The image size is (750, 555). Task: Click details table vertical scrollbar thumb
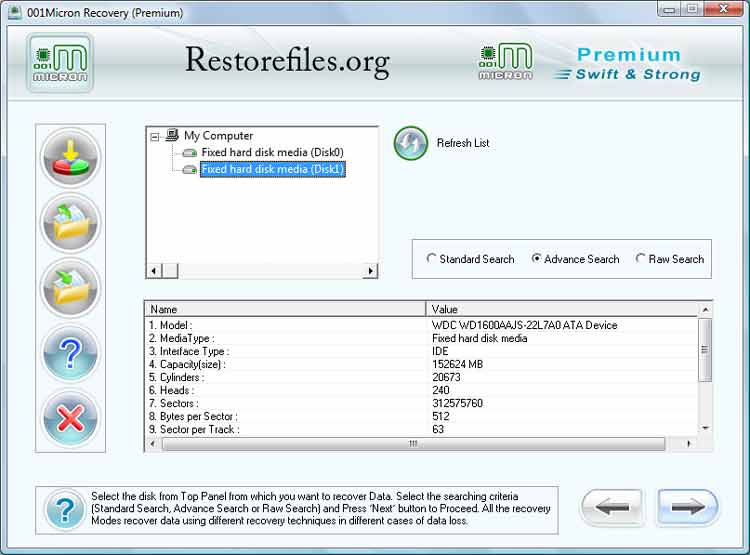(x=705, y=350)
